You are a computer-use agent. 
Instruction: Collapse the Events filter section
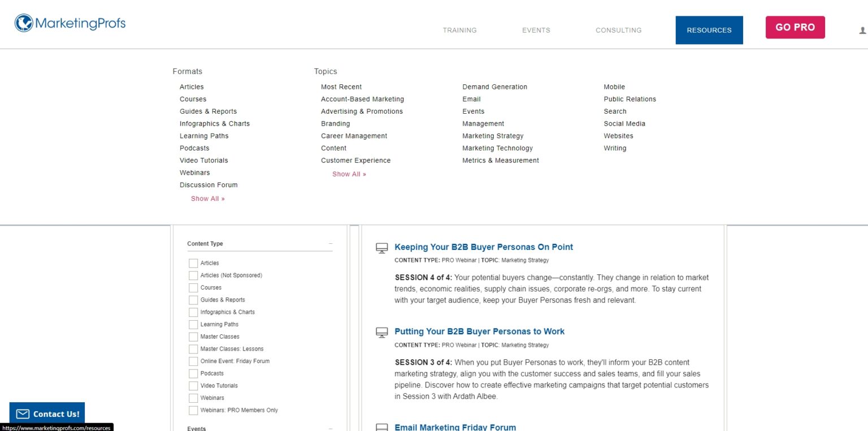[x=330, y=428]
